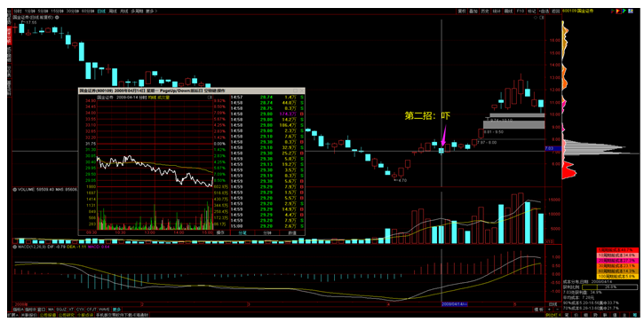Click the blue grid icon at top right
The height and width of the screenshot is (322, 644).
(631, 11)
